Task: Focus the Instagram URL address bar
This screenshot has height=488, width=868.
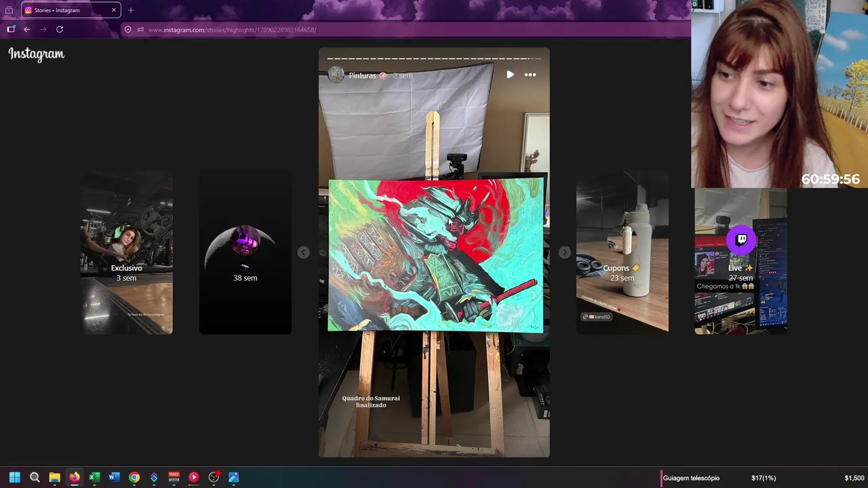Action: (x=407, y=30)
